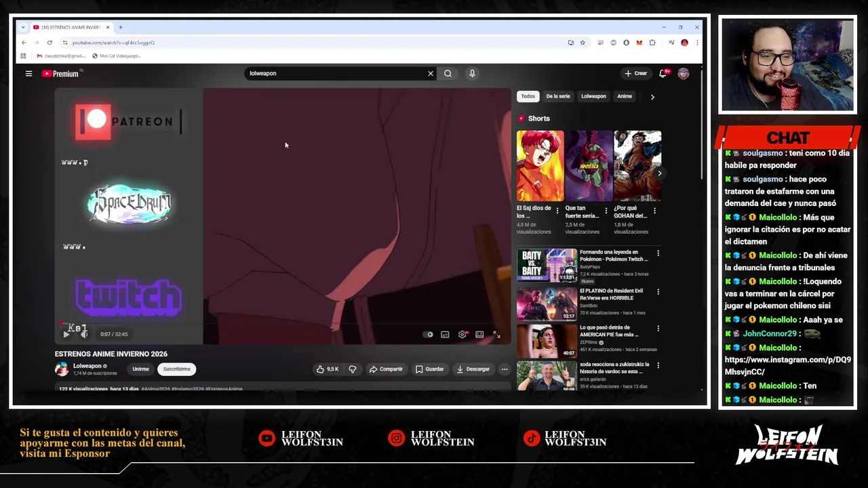Open the AMERICAN PIE video thumbnail
Image resolution: width=868 pixels, height=488 pixels.
(547, 341)
